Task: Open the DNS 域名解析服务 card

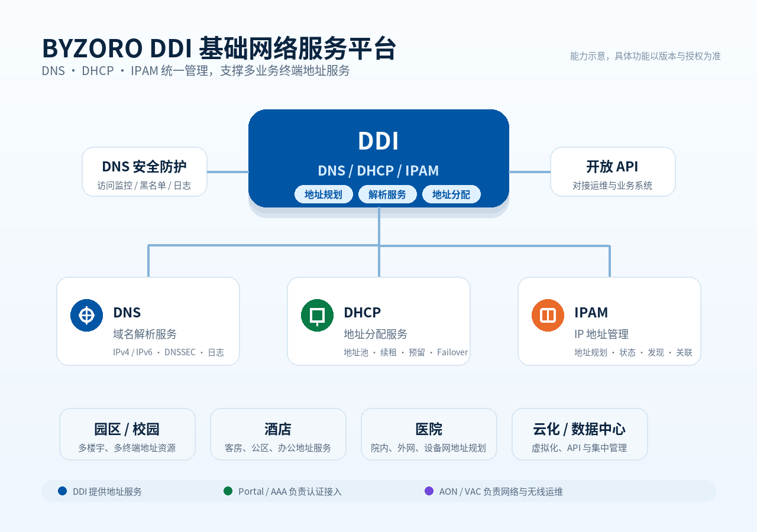Action: (x=148, y=321)
